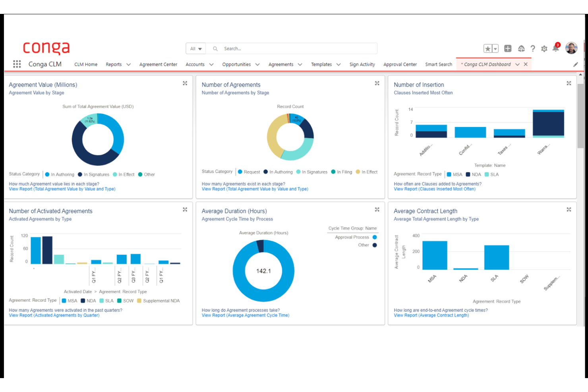
Task: Click the Activated Agreements by Type subtitle
Action: click(x=40, y=219)
